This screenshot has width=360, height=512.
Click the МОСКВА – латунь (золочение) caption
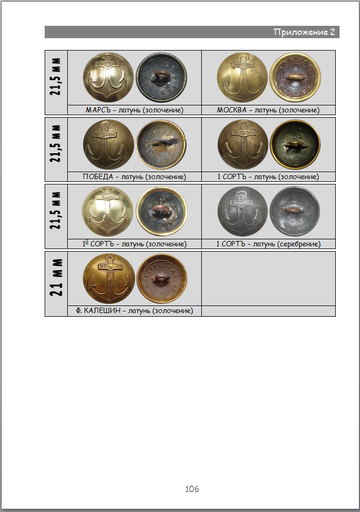pos(268,110)
